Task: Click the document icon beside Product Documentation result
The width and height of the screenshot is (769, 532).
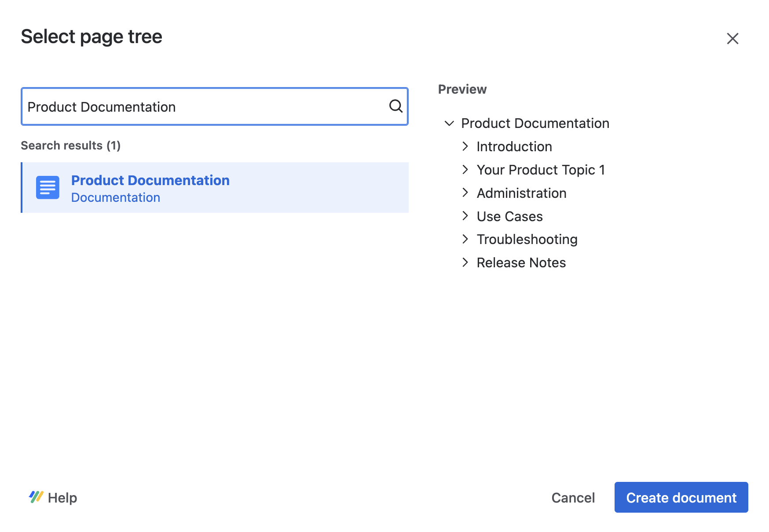Action: 48,188
